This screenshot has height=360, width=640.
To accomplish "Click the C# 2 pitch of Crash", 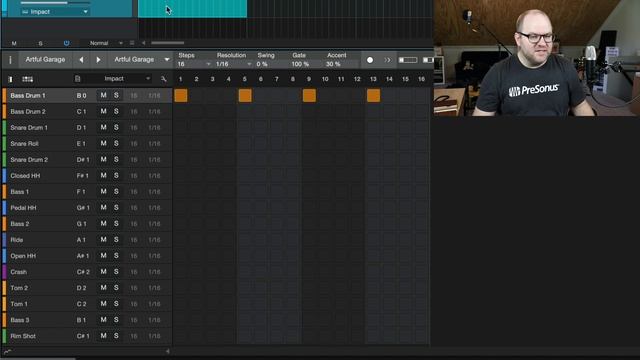I will pyautogui.click(x=83, y=272).
